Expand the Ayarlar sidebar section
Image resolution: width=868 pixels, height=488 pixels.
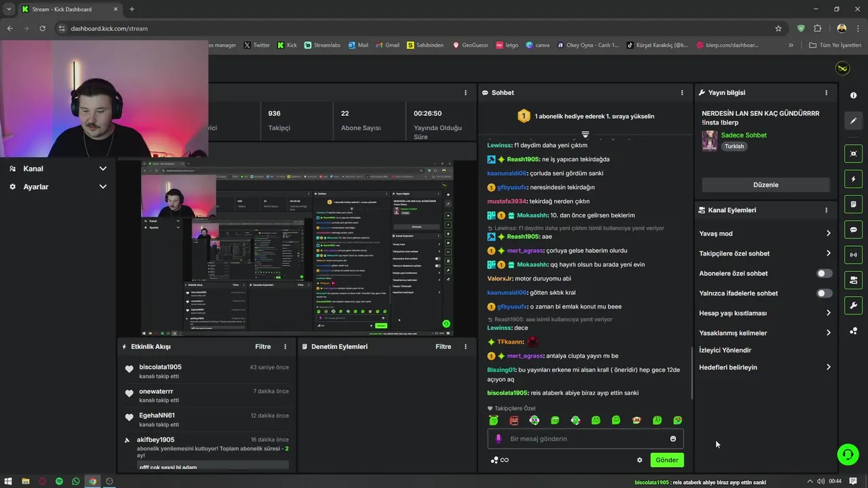pos(58,186)
